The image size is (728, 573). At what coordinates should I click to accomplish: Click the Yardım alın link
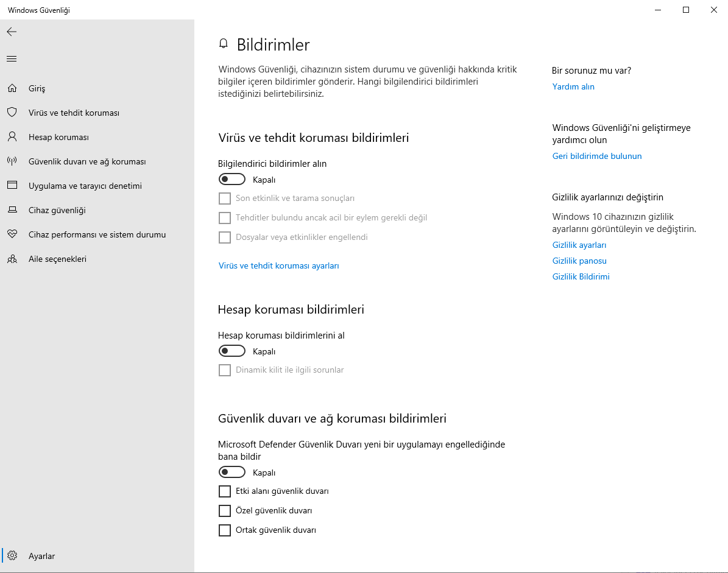(573, 86)
